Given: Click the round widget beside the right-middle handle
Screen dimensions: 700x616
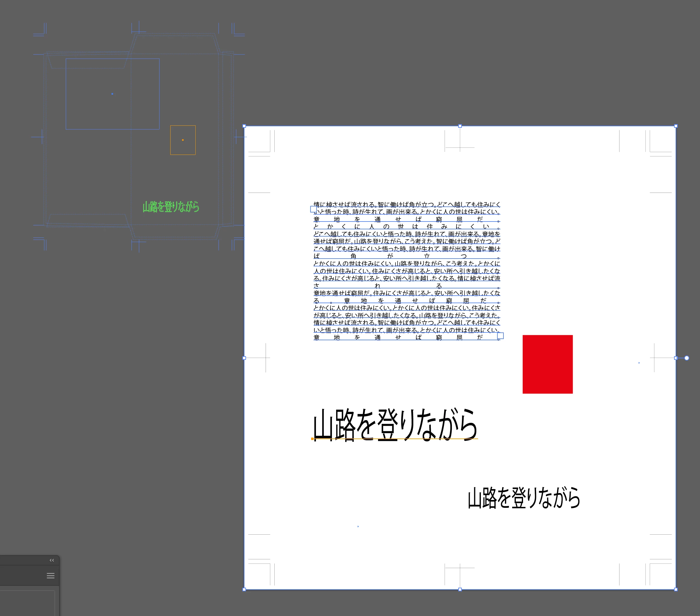Looking at the screenshot, I should pyautogui.click(x=687, y=358).
